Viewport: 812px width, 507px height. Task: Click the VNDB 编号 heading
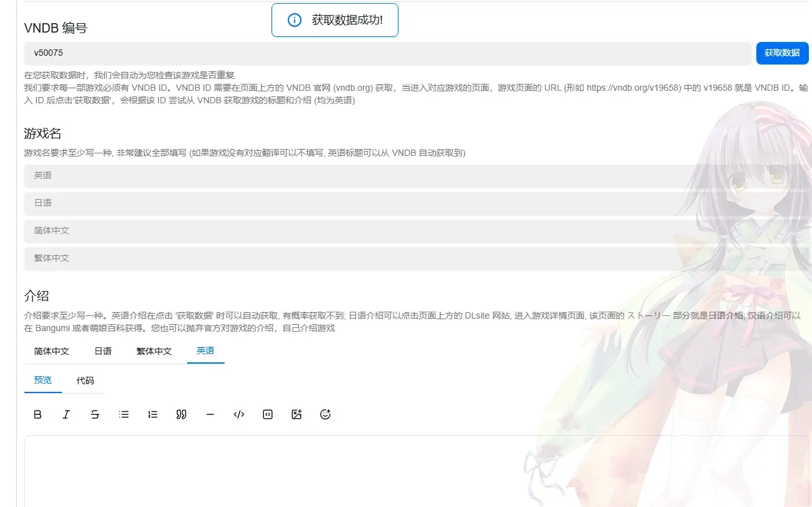[x=56, y=28]
